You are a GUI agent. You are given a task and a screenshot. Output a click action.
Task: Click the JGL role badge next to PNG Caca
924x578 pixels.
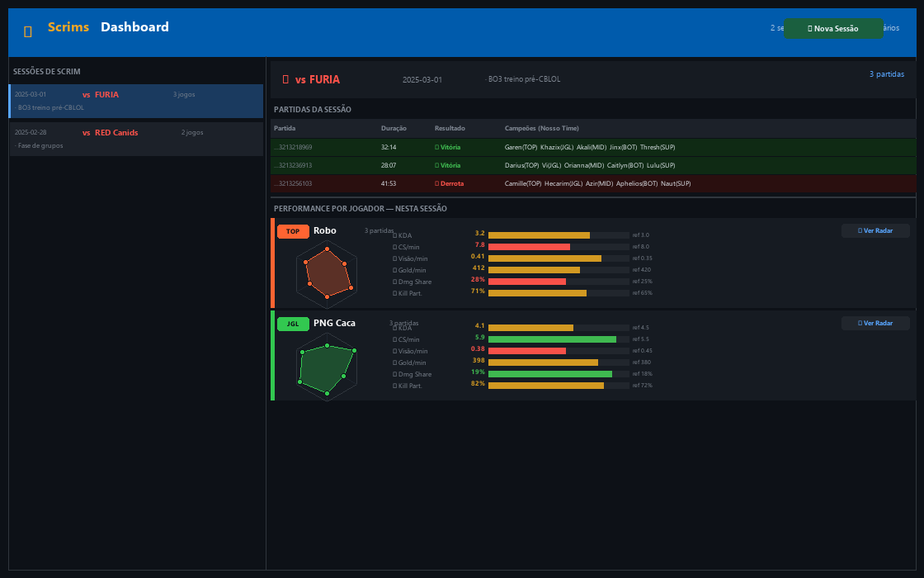point(293,324)
